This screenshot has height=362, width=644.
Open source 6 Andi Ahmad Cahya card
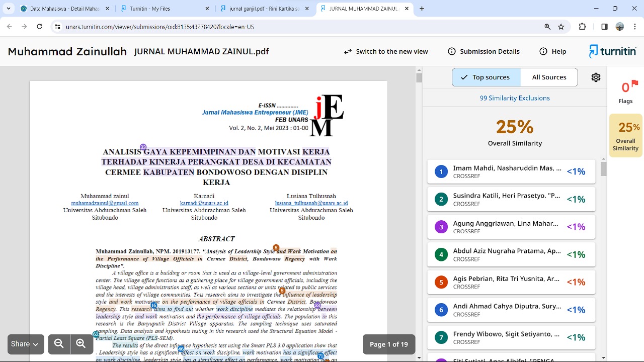(511, 310)
